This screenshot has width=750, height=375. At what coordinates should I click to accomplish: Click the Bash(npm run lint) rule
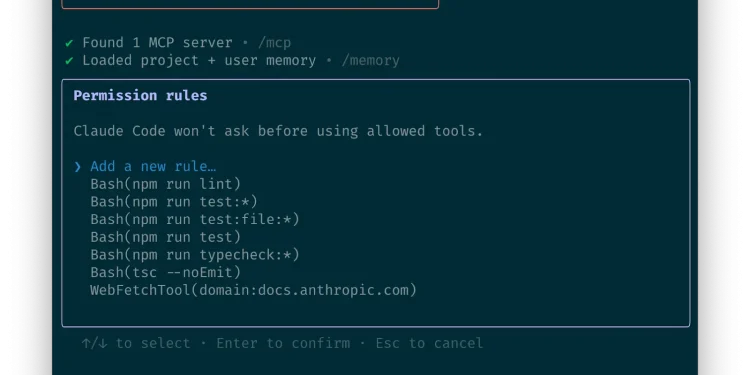pyautogui.click(x=165, y=184)
